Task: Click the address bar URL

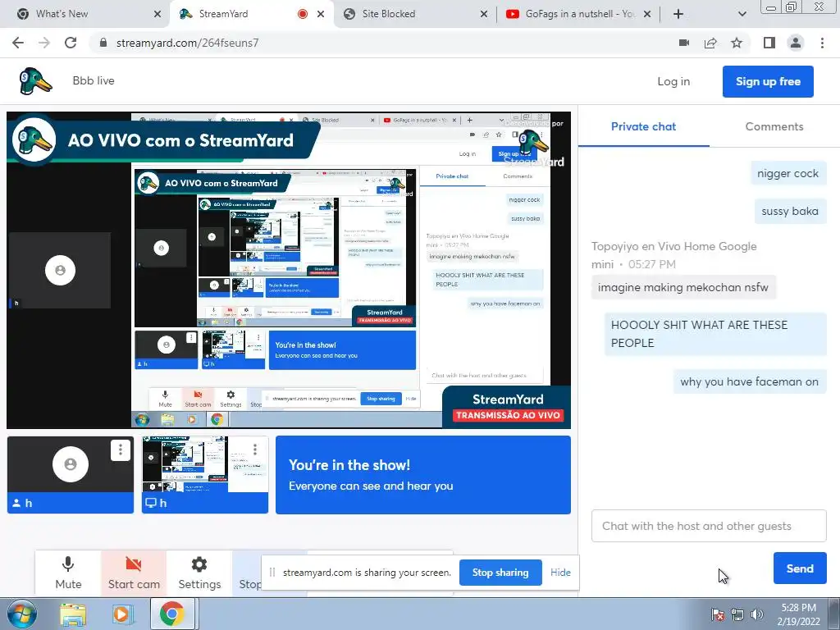Action: coord(188,43)
